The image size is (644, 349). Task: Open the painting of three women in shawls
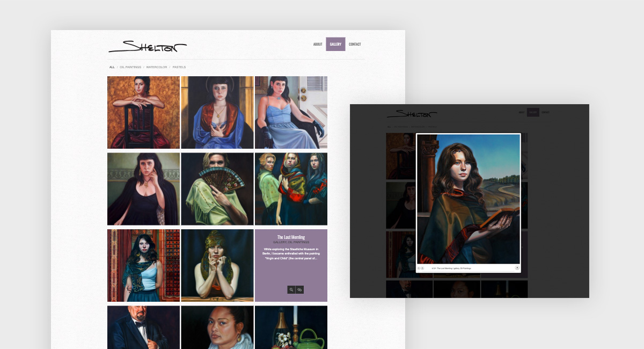point(291,189)
